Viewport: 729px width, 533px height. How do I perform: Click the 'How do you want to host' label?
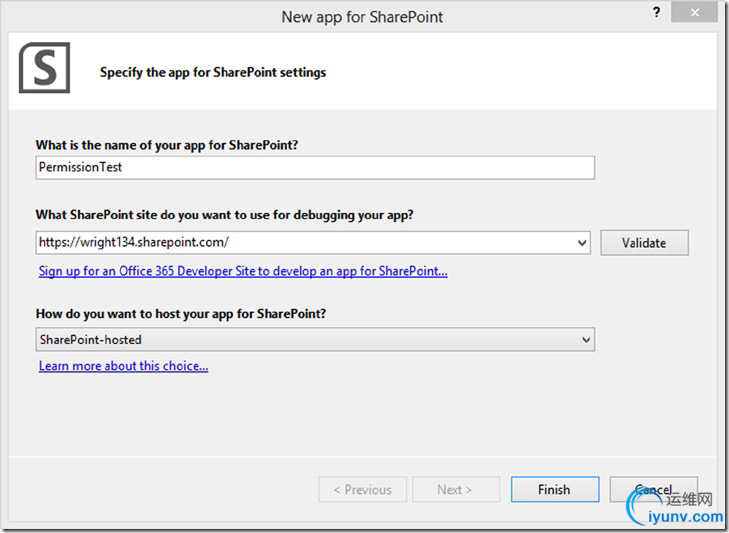pyautogui.click(x=181, y=314)
